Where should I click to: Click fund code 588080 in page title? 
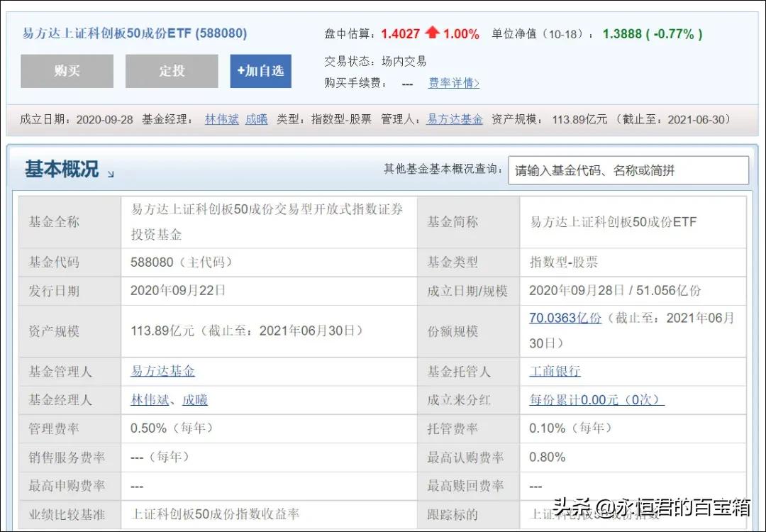point(220,33)
